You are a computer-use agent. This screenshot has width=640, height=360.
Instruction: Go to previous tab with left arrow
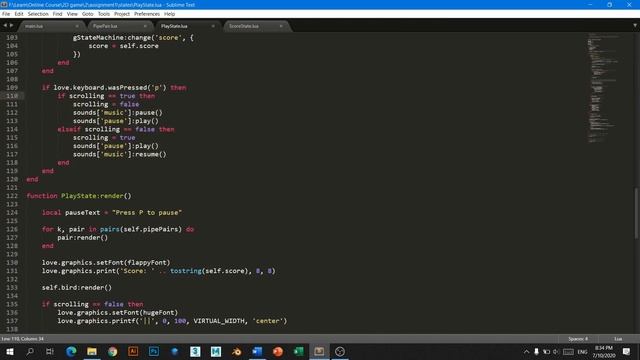[5, 25]
